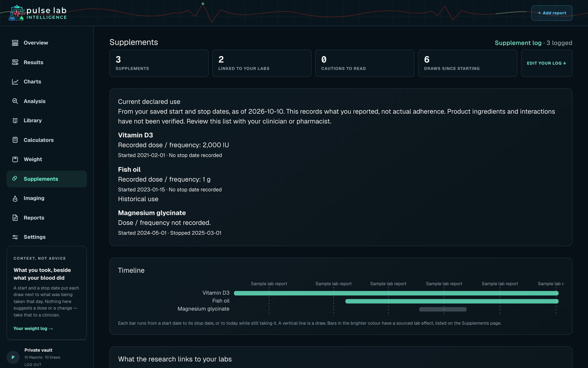Click the Timeline section heading

tap(131, 270)
